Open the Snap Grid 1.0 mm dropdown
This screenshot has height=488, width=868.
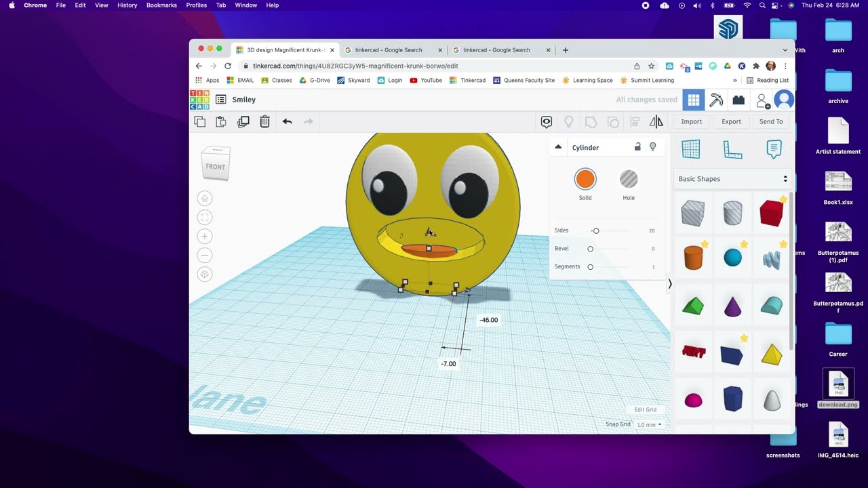tap(648, 425)
